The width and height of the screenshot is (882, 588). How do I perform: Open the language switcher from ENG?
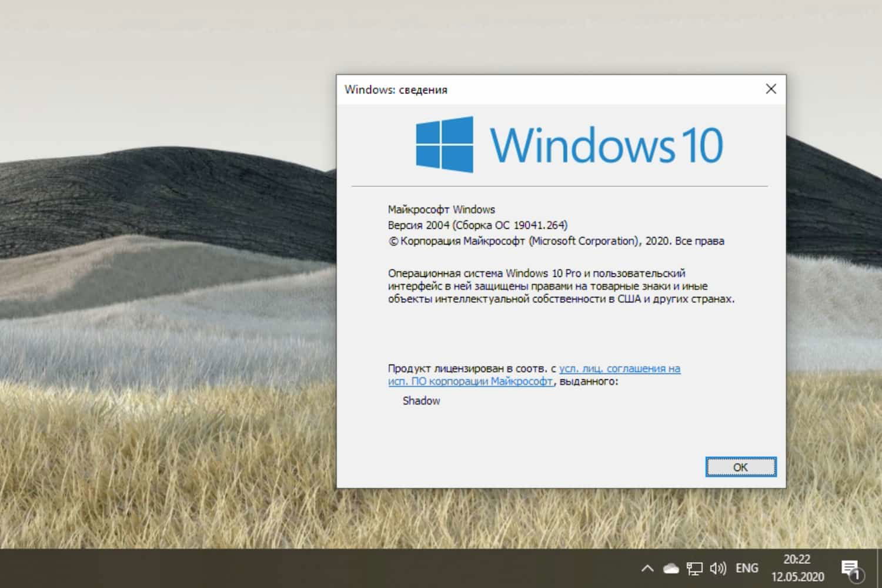(747, 568)
